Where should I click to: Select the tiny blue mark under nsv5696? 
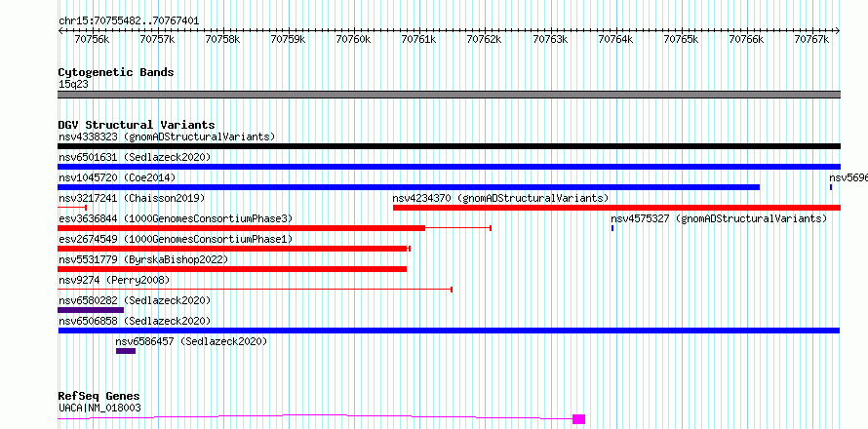click(831, 187)
